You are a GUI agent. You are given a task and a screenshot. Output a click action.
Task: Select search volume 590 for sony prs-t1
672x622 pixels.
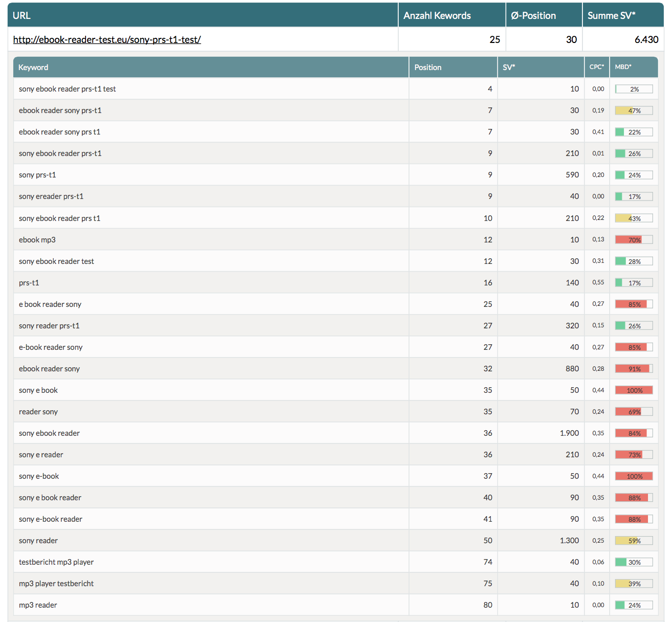click(x=572, y=175)
